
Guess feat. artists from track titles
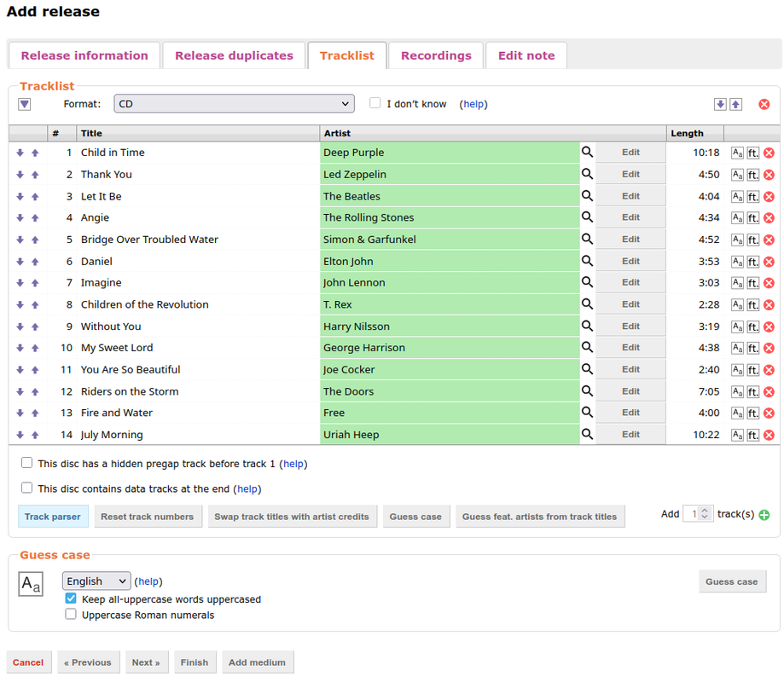pos(540,517)
